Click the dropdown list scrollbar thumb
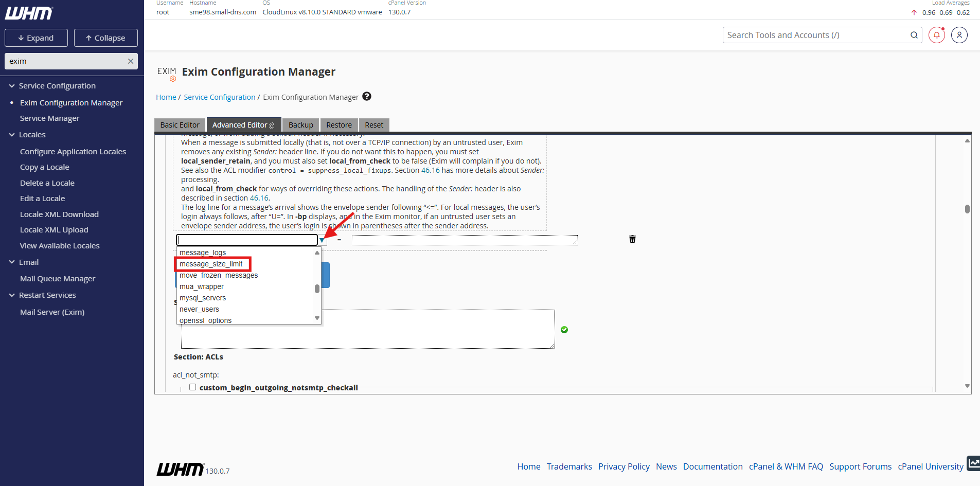Screen dimensions: 980x486 tap(317, 289)
